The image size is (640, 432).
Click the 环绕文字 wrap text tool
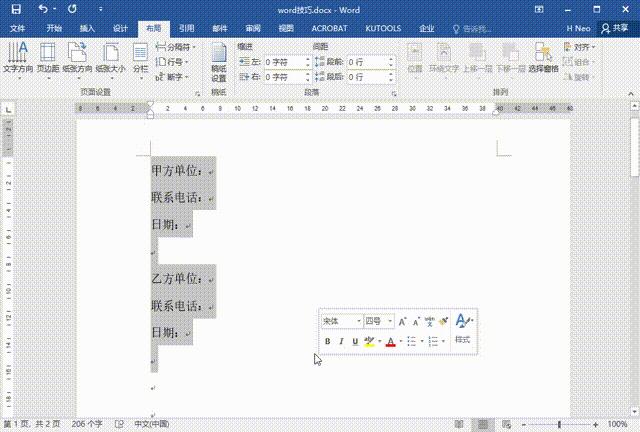pyautogui.click(x=444, y=59)
